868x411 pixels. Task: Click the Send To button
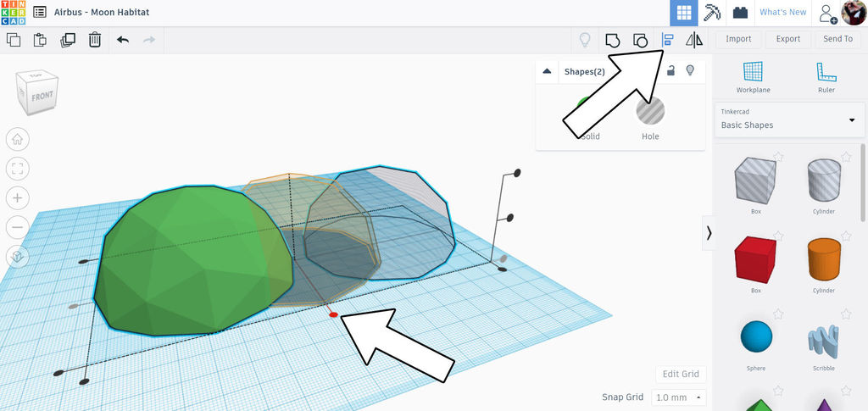pos(837,39)
